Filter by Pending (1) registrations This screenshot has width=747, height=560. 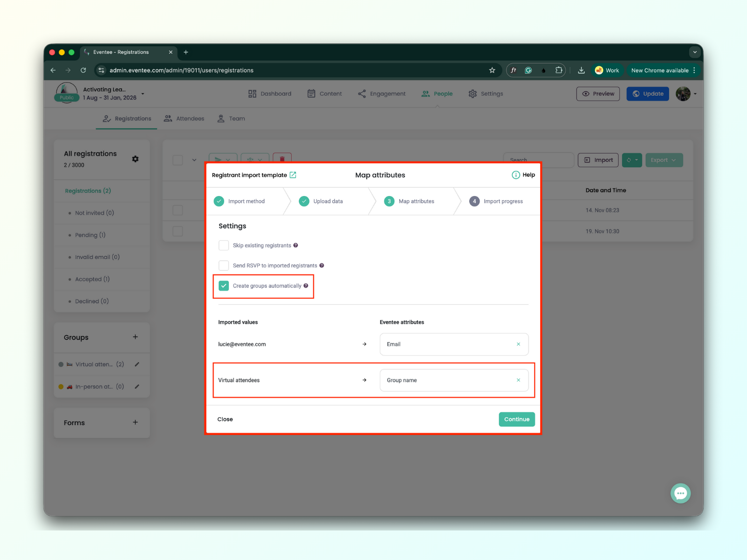click(x=90, y=235)
